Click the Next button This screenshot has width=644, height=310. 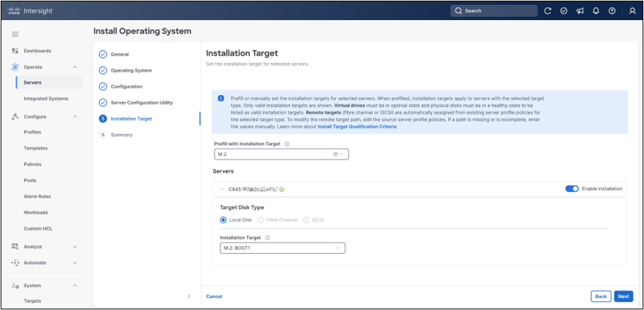[623, 296]
